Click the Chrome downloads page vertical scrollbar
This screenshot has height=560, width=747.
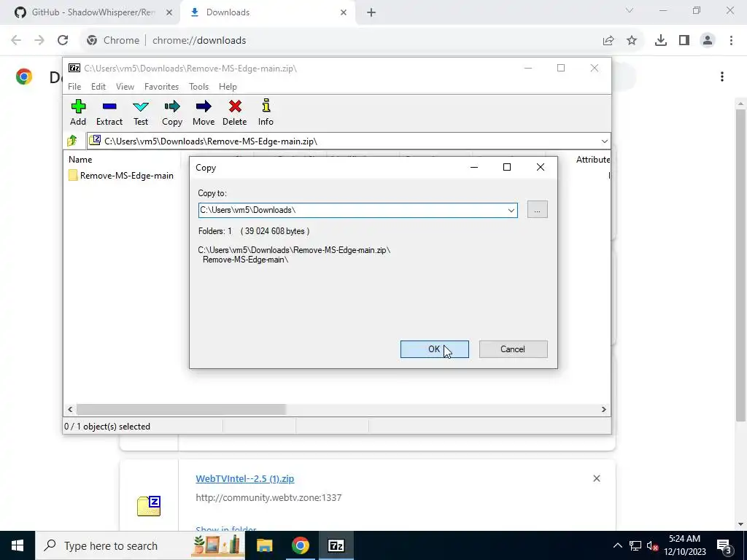(x=741, y=264)
